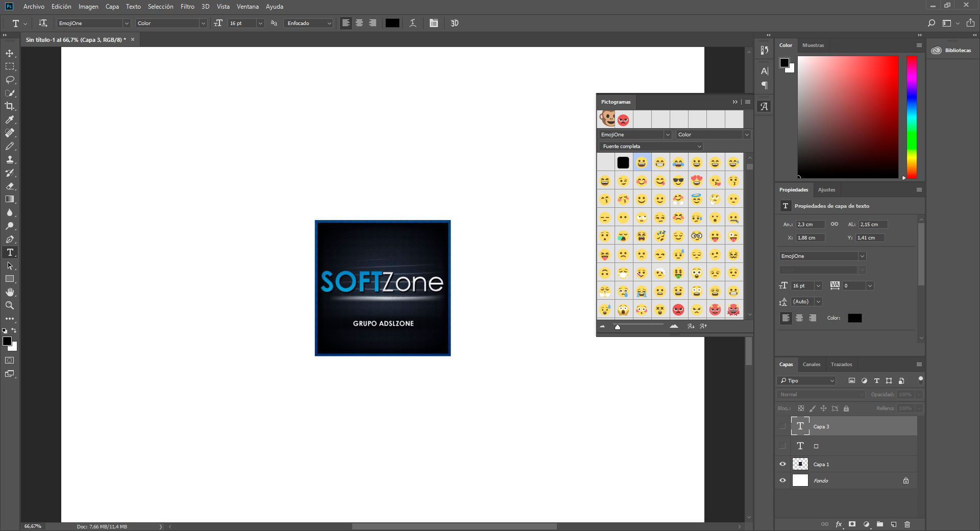Select the Quick Selection tool
The height and width of the screenshot is (531, 980).
[x=10, y=93]
